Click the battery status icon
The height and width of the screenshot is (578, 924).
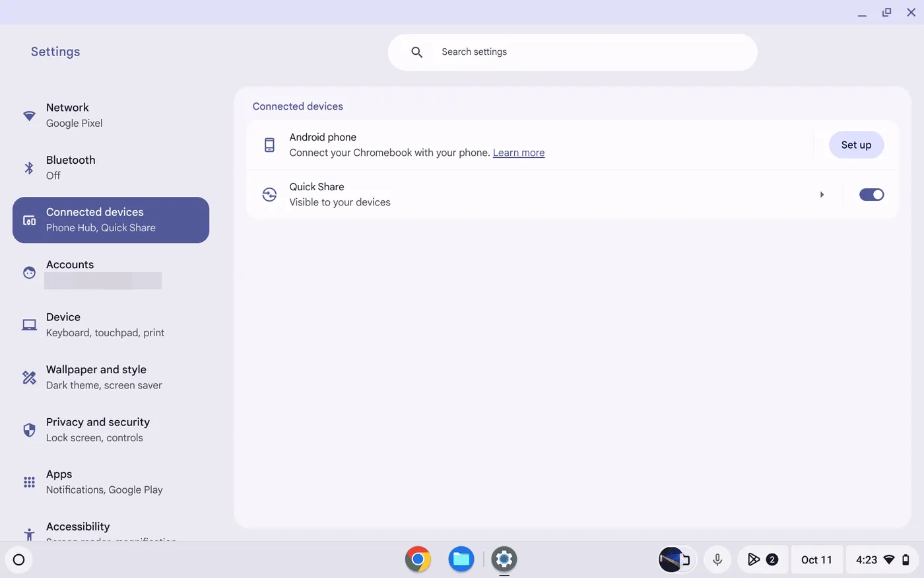pyautogui.click(x=906, y=560)
